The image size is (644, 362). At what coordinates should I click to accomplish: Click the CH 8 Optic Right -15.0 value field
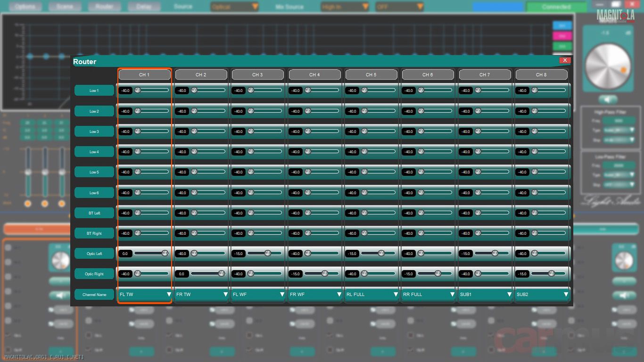[x=522, y=274]
